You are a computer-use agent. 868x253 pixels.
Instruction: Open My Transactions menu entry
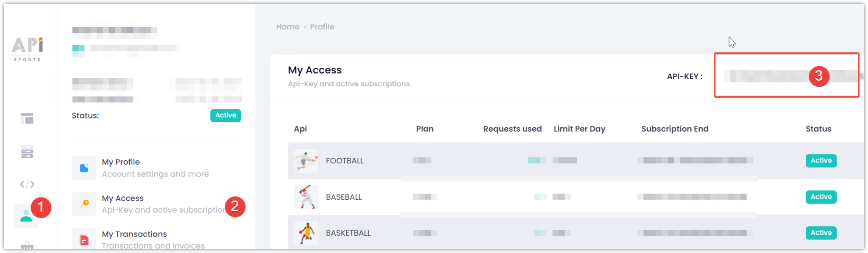point(153,239)
